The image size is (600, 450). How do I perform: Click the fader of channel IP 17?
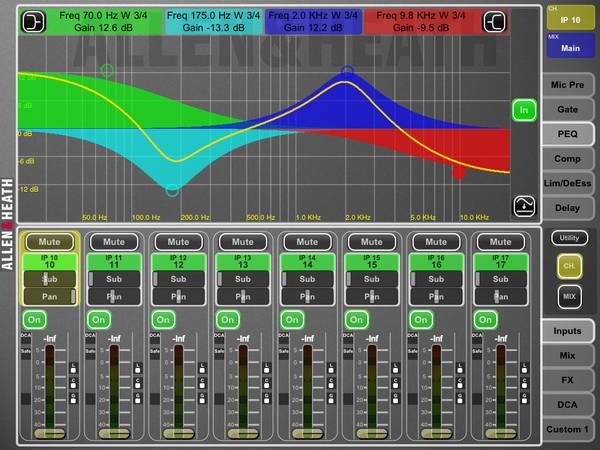tap(497, 433)
